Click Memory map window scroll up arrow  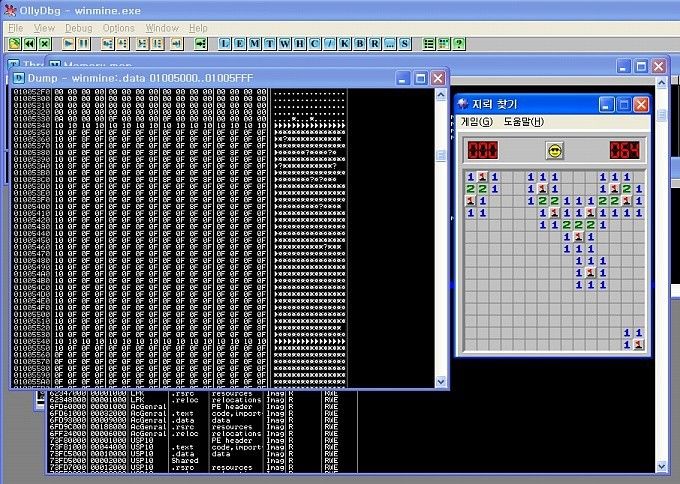coord(661,82)
